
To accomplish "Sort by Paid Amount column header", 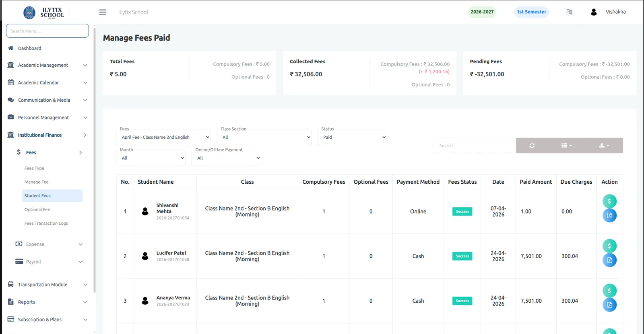I will (x=536, y=182).
